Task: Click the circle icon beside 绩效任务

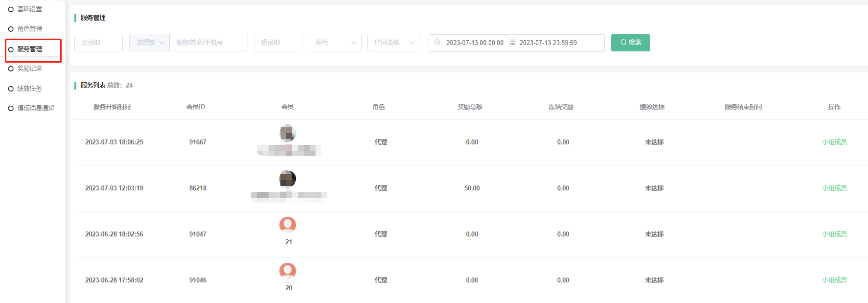Action: (11, 89)
